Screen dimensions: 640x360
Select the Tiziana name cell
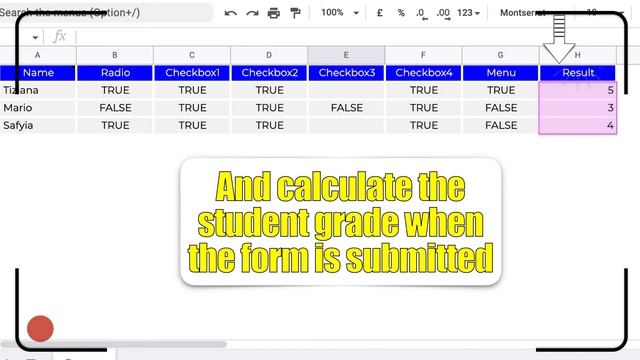coord(38,90)
